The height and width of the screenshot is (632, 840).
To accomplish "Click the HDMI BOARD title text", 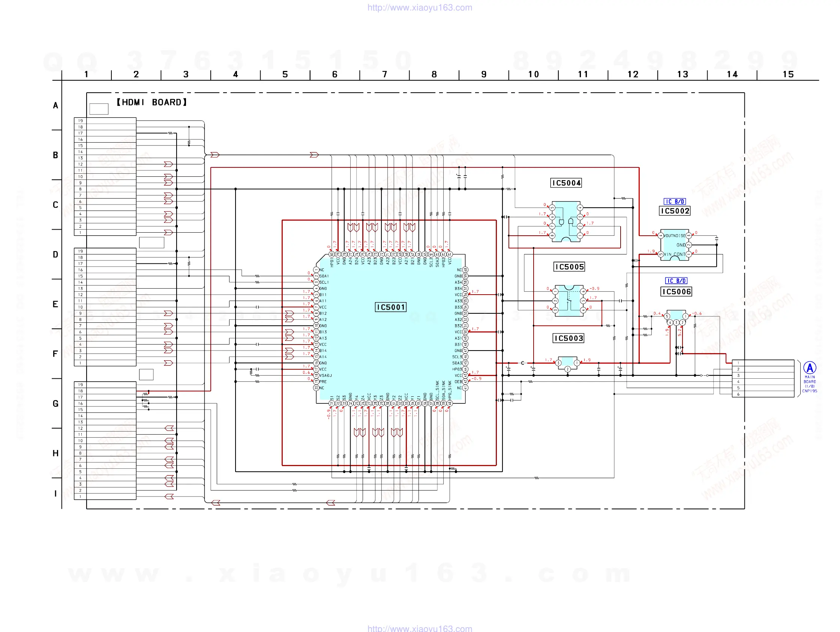I will pos(151,102).
